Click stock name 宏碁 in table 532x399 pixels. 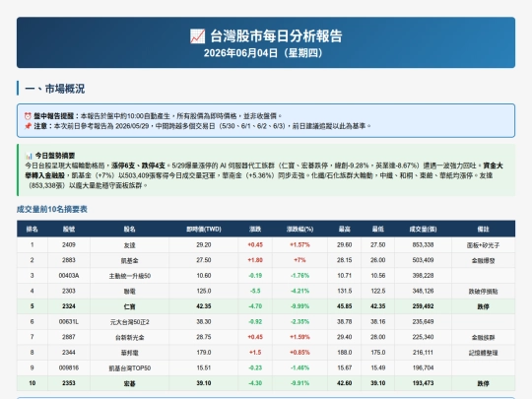click(x=130, y=384)
